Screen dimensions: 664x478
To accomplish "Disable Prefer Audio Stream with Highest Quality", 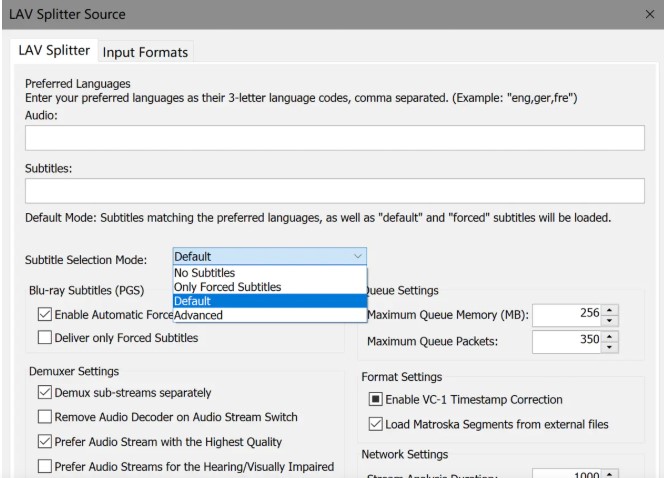I will coord(43,441).
